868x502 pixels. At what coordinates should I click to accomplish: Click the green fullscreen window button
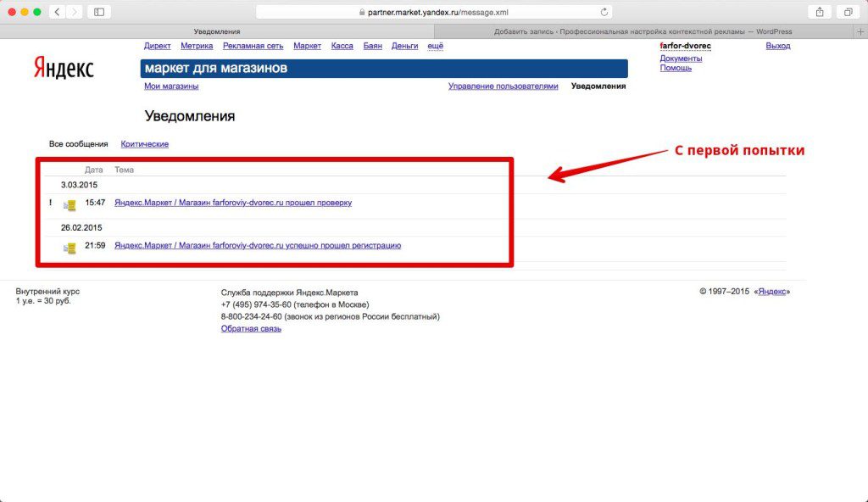click(x=37, y=12)
